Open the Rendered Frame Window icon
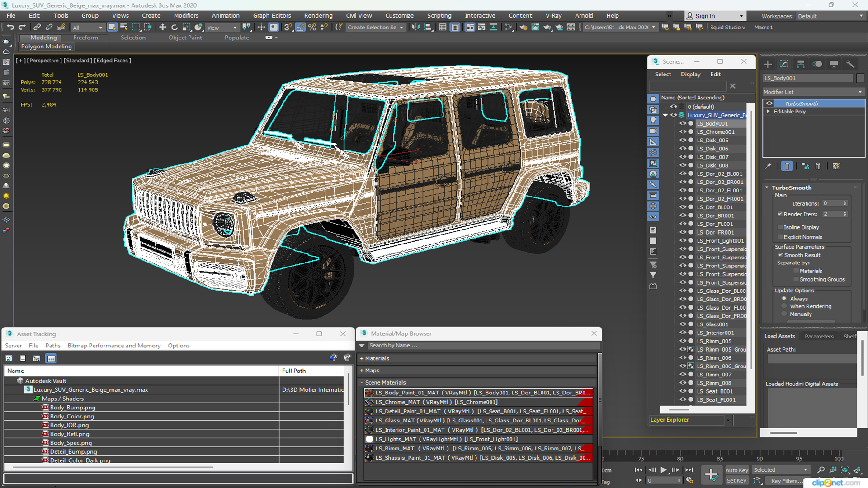This screenshot has height=488, width=868. (x=535, y=28)
